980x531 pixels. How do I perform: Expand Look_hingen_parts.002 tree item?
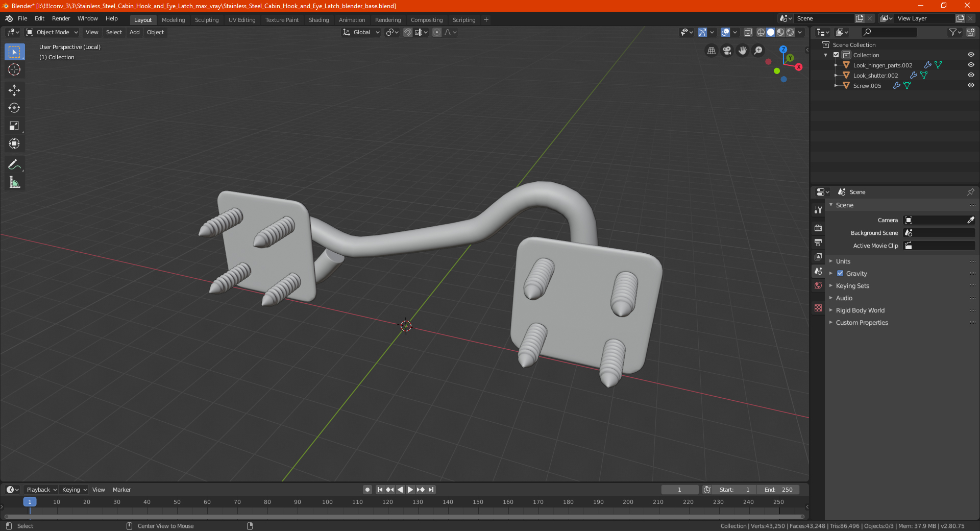tap(836, 65)
